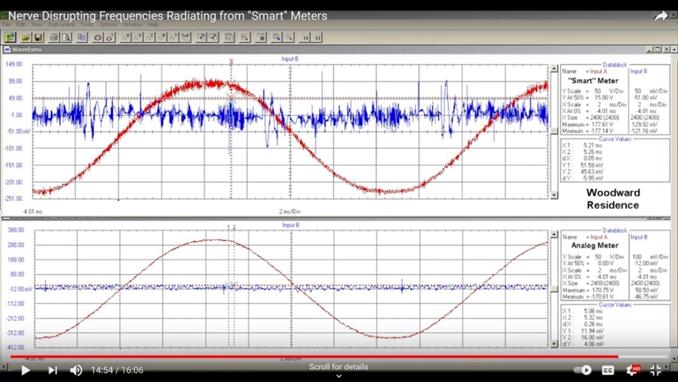Click the Input B label above lower graph
Image resolution: width=678 pixels, height=382 pixels.
coord(291,225)
